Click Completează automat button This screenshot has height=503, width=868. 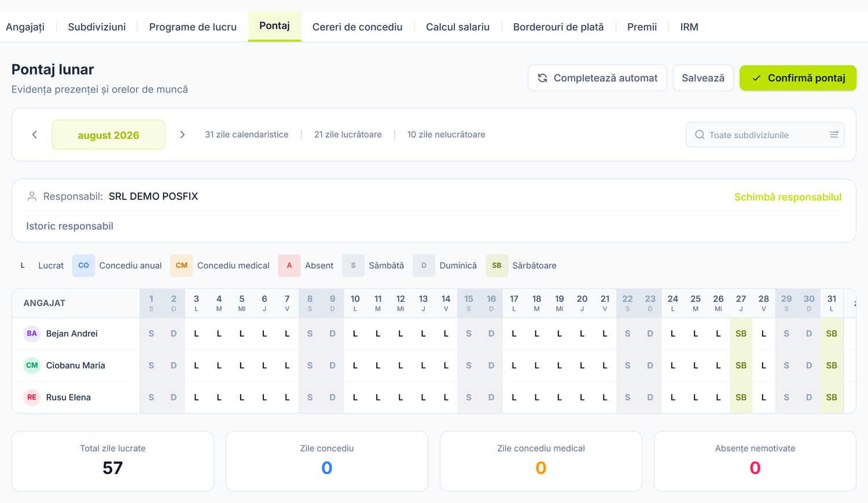click(597, 78)
